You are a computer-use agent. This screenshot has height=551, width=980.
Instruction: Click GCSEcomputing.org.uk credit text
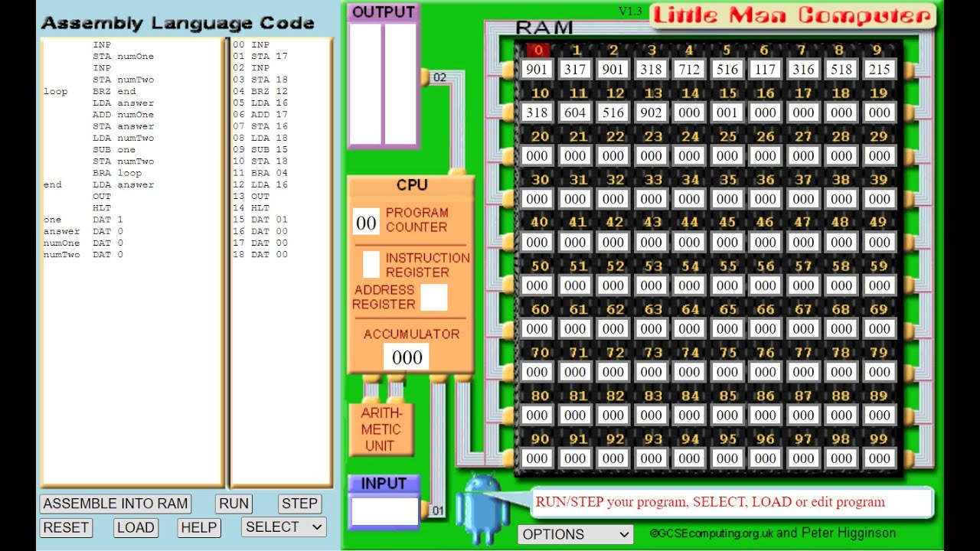tap(711, 533)
